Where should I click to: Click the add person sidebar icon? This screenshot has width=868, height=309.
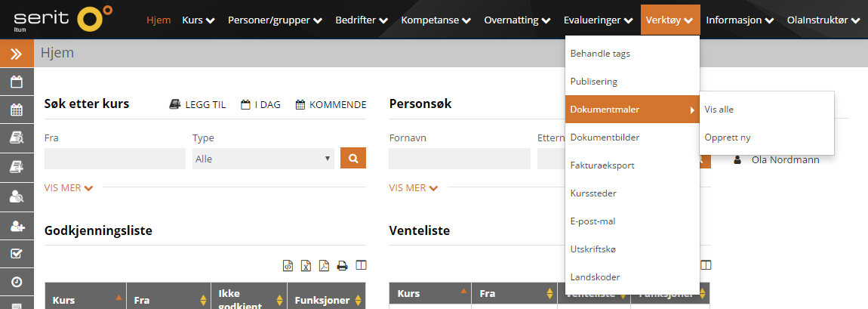pyautogui.click(x=17, y=225)
